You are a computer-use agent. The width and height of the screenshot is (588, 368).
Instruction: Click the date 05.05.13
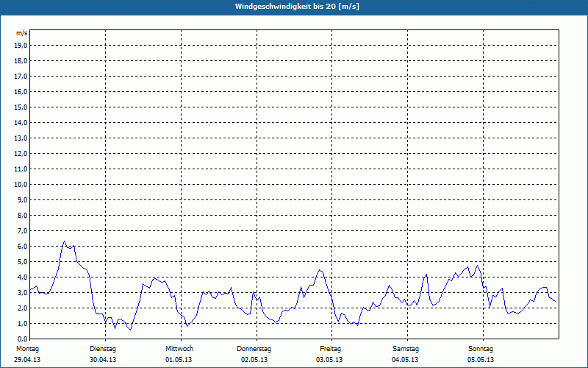[x=481, y=360]
